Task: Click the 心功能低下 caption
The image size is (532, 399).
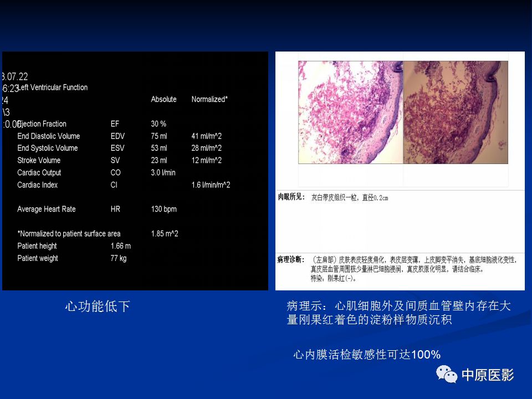Action: pos(98,306)
